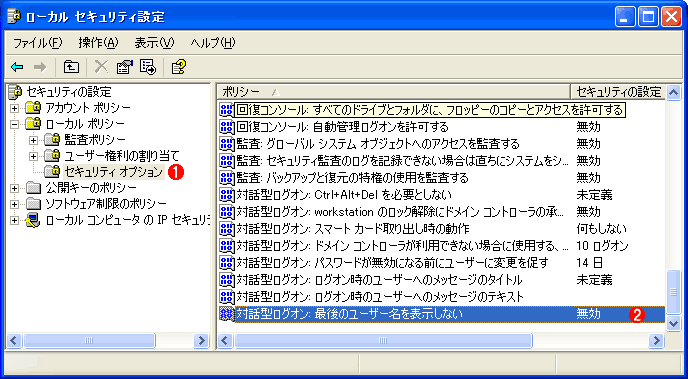Select ユーザー権利の割り当て in the tree
This screenshot has width=688, height=379.
click(122, 156)
